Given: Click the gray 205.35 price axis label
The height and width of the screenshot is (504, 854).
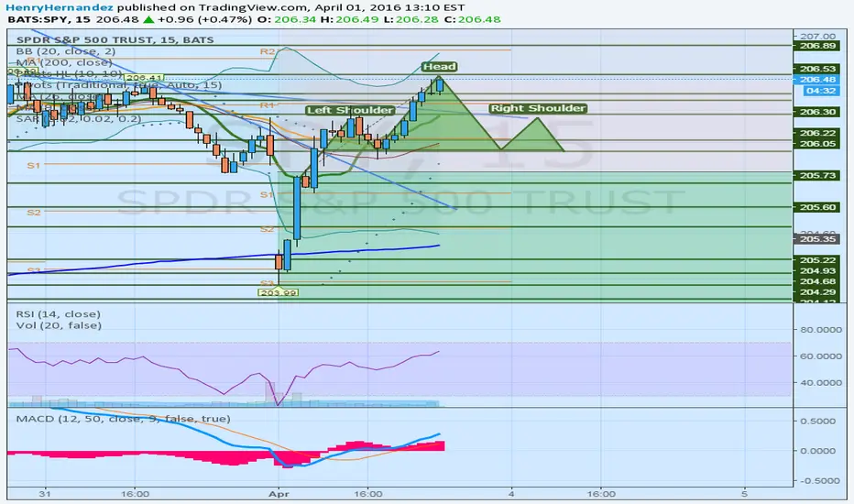Looking at the screenshot, I should coord(817,239).
